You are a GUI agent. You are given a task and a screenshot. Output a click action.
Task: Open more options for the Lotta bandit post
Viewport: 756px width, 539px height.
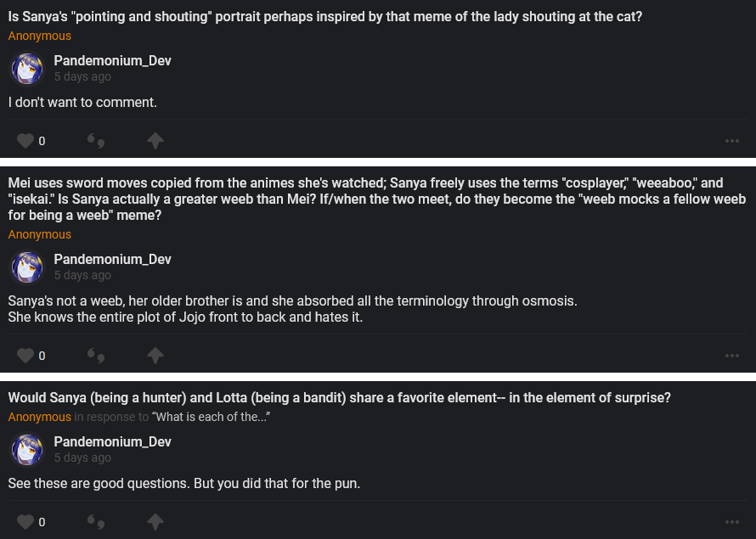coord(732,521)
